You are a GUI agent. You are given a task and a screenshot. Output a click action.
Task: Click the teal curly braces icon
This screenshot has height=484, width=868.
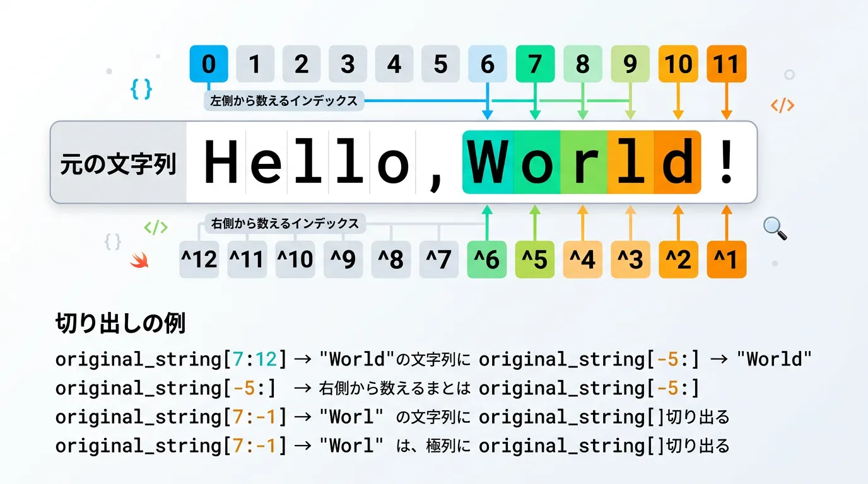tap(141, 90)
